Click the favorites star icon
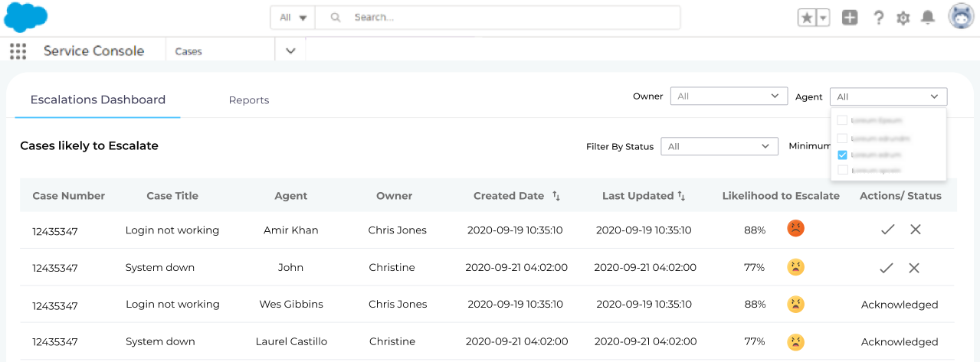 click(x=807, y=18)
